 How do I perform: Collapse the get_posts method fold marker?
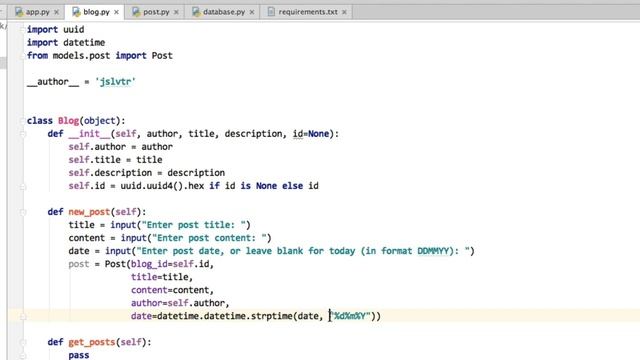(x=23, y=342)
